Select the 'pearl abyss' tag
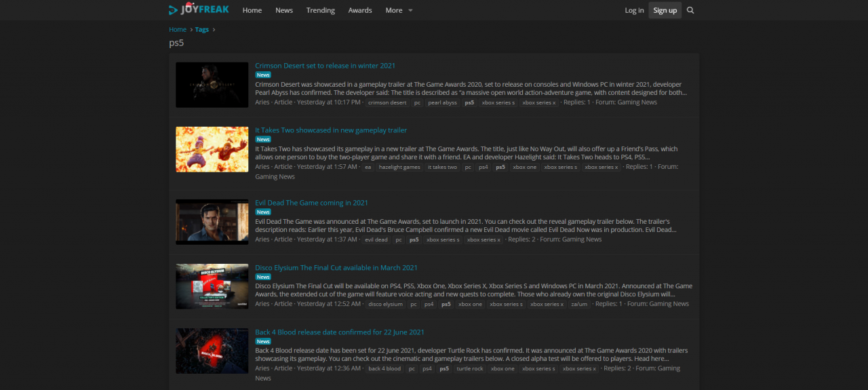 443,102
